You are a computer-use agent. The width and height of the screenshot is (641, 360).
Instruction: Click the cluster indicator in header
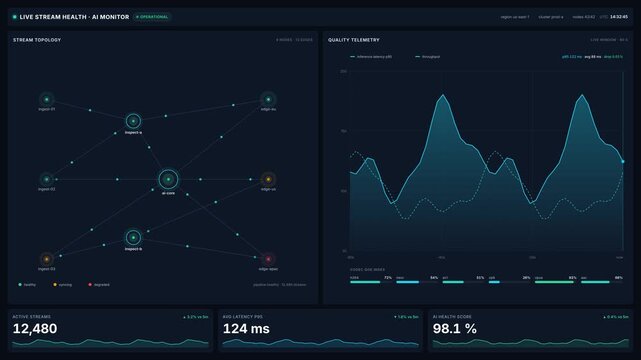tap(551, 17)
